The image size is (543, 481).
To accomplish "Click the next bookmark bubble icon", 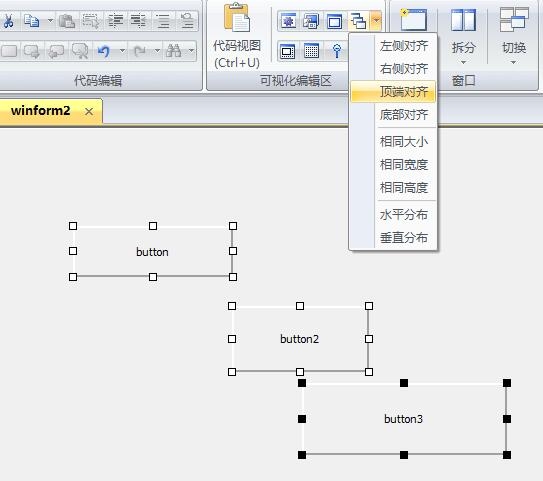I will [32, 51].
